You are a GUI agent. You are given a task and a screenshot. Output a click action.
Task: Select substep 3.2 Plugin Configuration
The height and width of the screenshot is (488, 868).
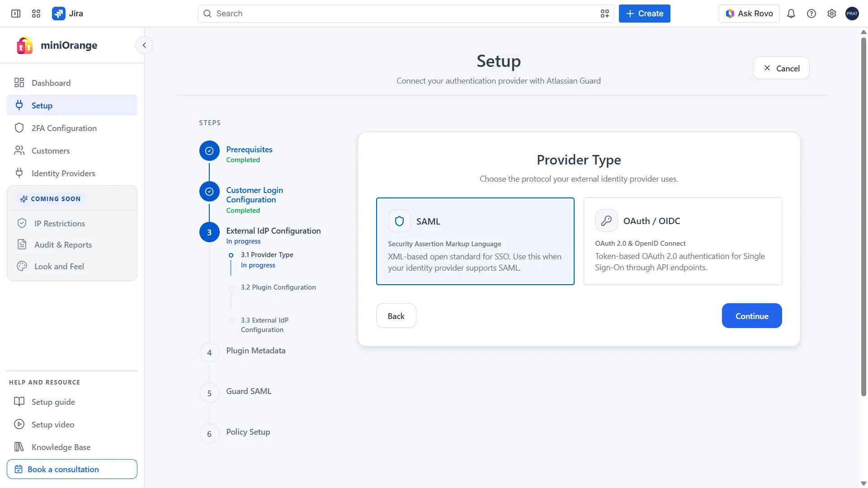point(278,287)
